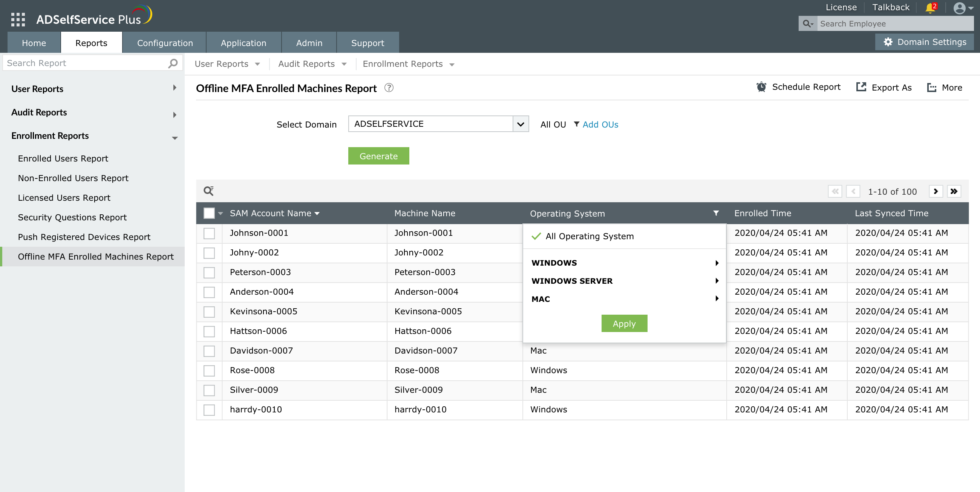
Task: Click the Operating System column filter icon
Action: 716,213
